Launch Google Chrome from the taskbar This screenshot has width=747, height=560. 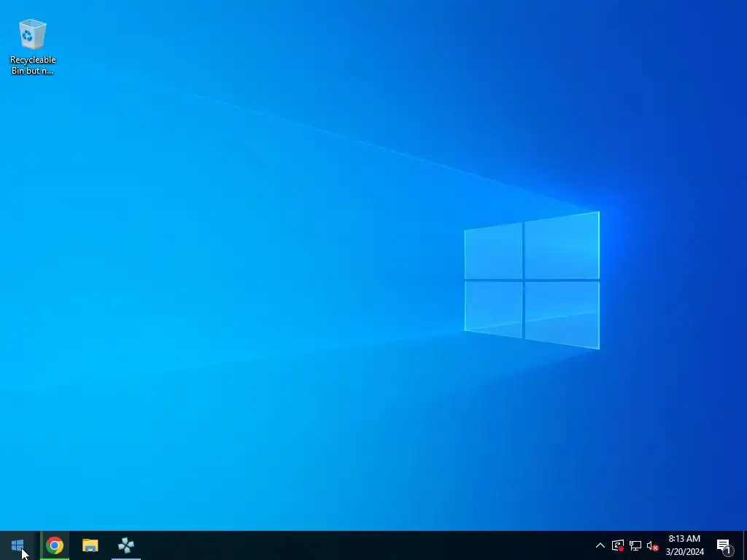[54, 545]
